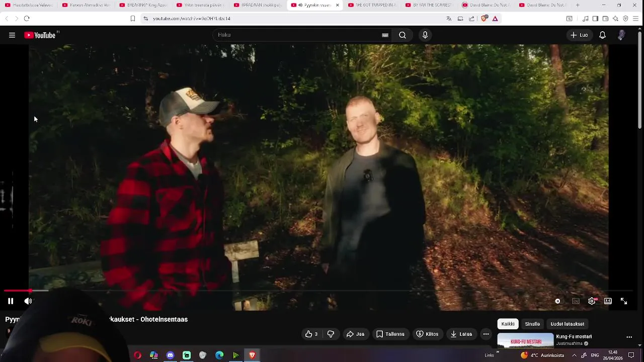
Task: Go back with browser back arrow
Action: coord(7,19)
